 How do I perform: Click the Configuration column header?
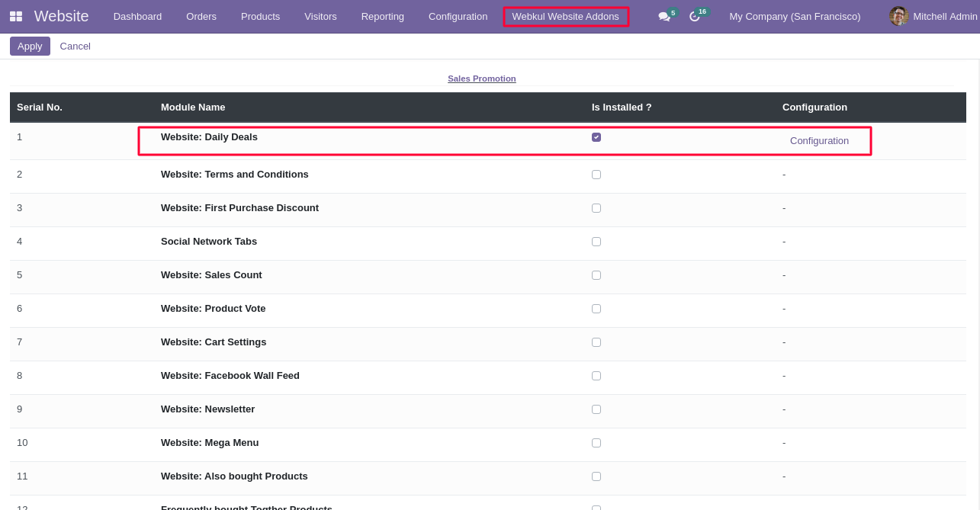[x=815, y=107]
